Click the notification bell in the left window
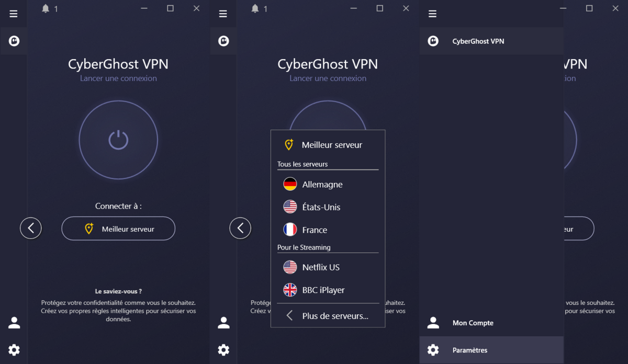Viewport: 628px width, 364px height. tap(46, 8)
